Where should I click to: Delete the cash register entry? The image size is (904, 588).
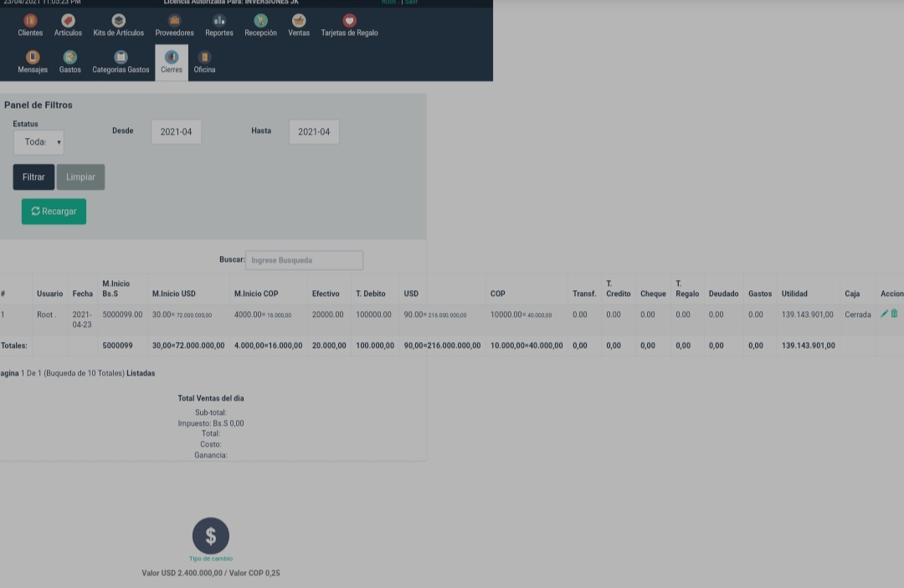[x=895, y=314]
